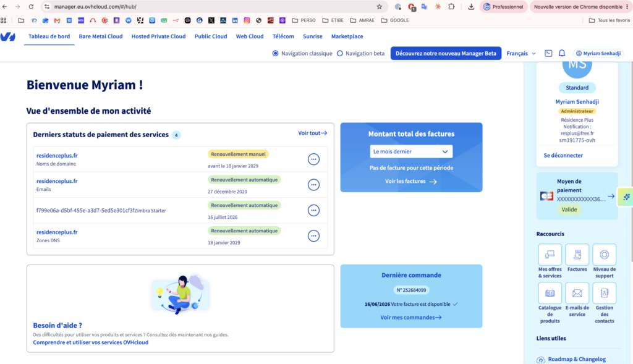Viewport: 633px width, 364px height.
Task: Click the Professionnel Chrome profile button
Action: pos(503,6)
